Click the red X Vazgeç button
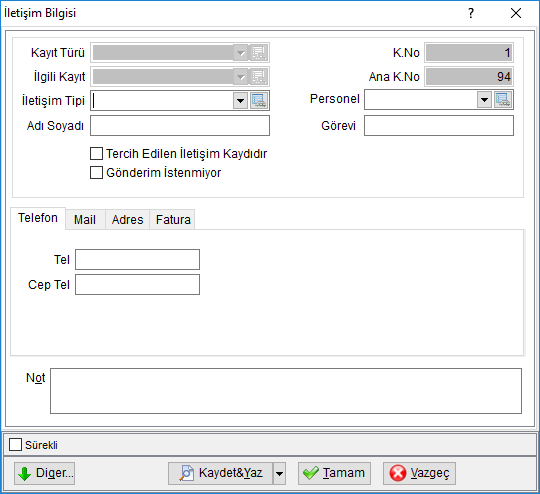The image size is (540, 494). [419, 473]
